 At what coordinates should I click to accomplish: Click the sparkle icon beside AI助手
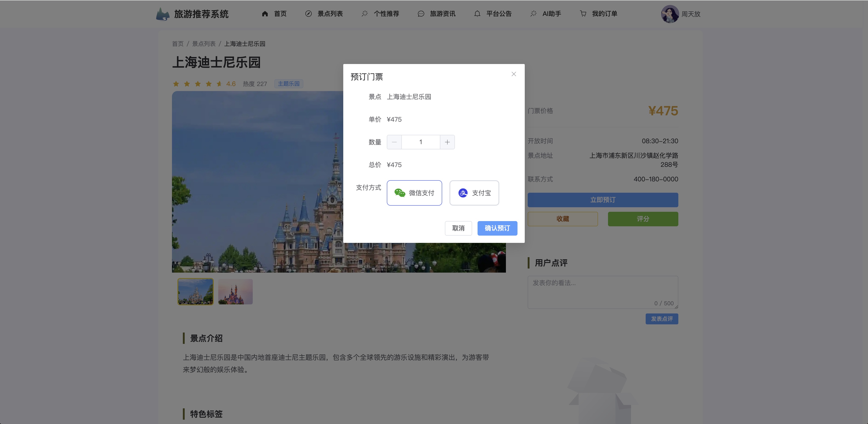[x=533, y=14]
